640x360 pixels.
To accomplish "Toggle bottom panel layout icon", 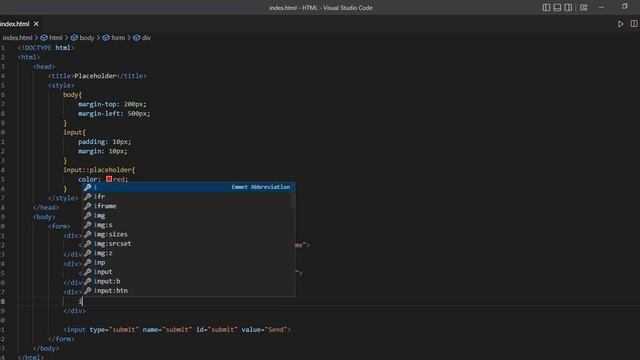I will (557, 7).
